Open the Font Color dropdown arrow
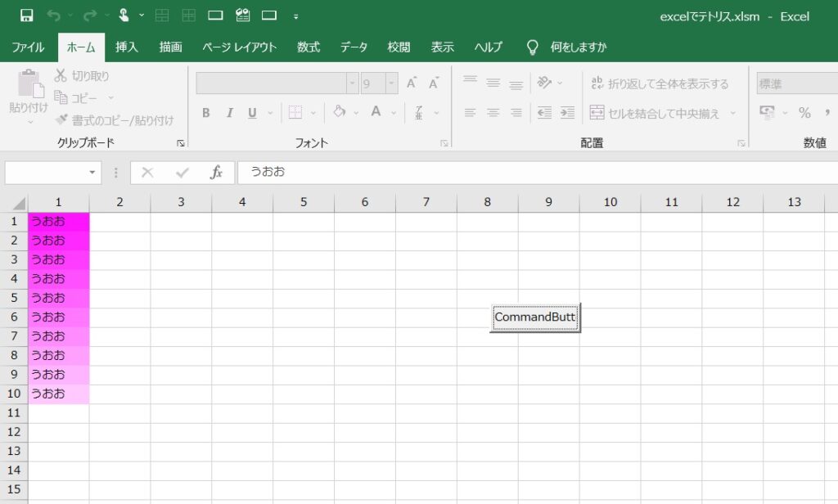 coord(394,113)
